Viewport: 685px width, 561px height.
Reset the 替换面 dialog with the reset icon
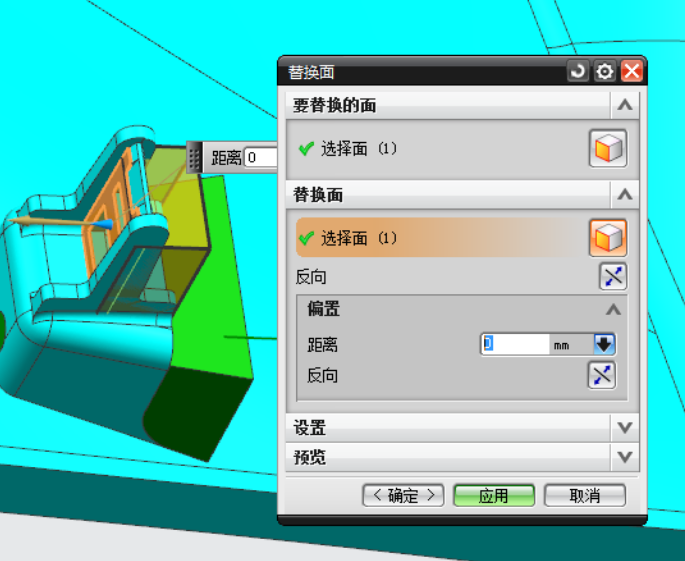[x=578, y=71]
